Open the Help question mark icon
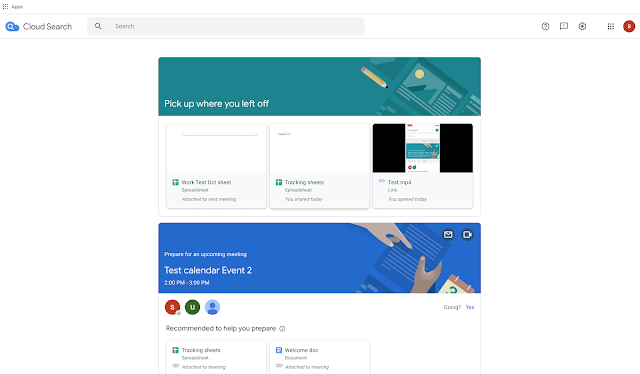640x374 pixels. pyautogui.click(x=545, y=26)
